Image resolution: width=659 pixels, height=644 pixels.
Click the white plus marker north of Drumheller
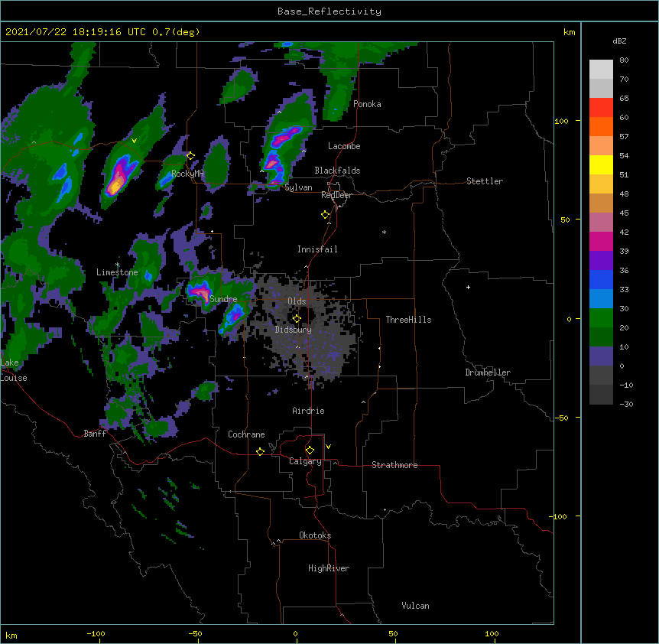coord(468,287)
